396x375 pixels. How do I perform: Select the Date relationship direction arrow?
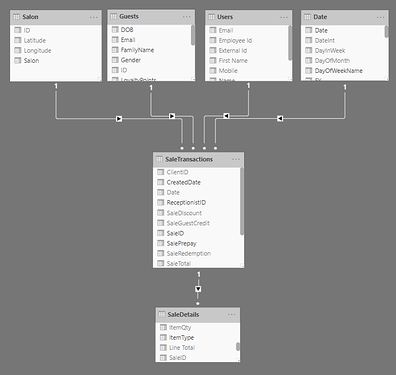click(x=280, y=118)
